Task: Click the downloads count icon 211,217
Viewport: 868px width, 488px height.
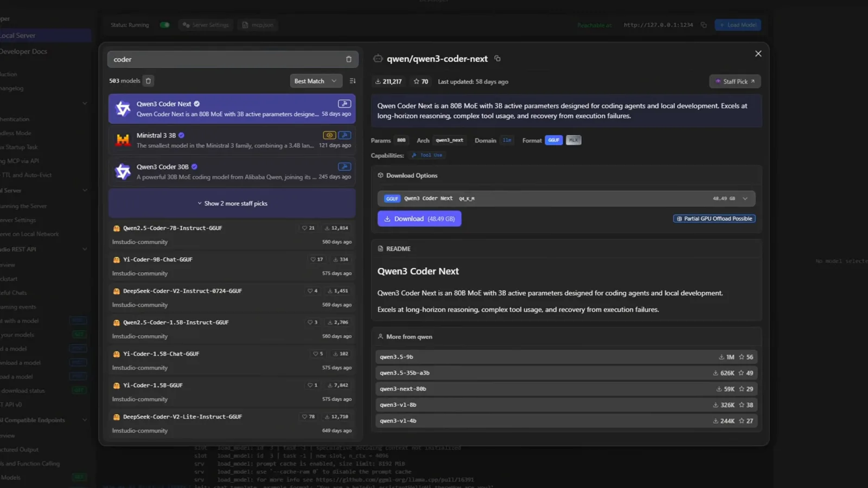Action: click(x=378, y=81)
